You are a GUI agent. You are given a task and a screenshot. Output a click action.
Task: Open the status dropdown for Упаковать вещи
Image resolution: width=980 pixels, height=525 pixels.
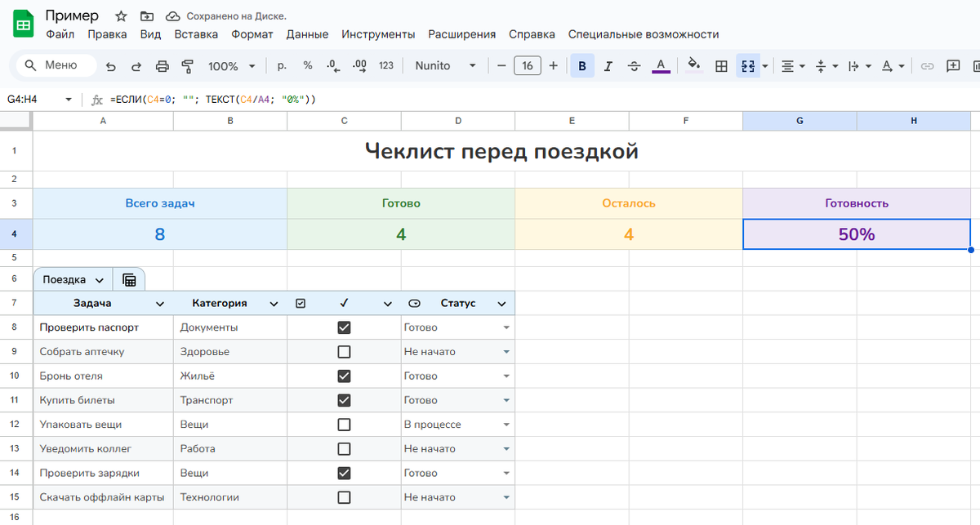pyautogui.click(x=506, y=424)
